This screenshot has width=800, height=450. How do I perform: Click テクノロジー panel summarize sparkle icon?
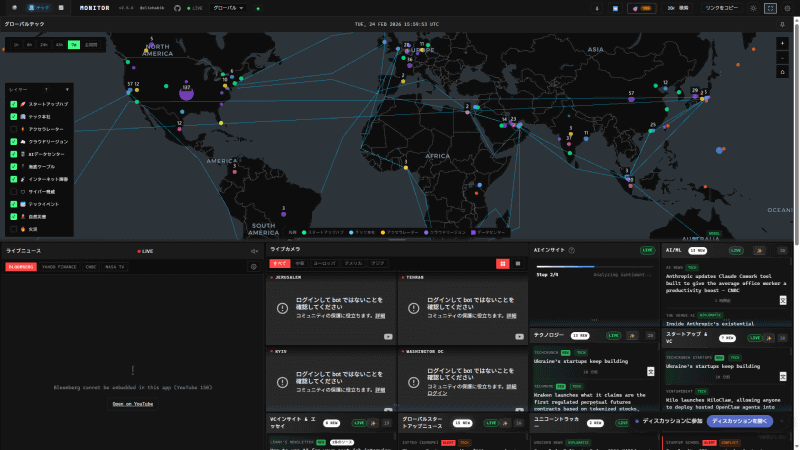point(632,335)
